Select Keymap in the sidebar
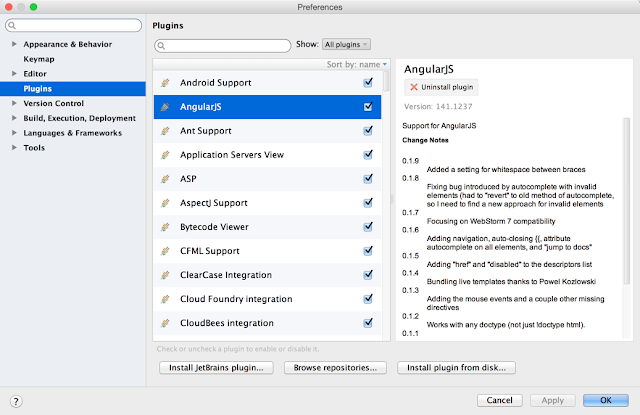The image size is (640, 415). (x=39, y=59)
